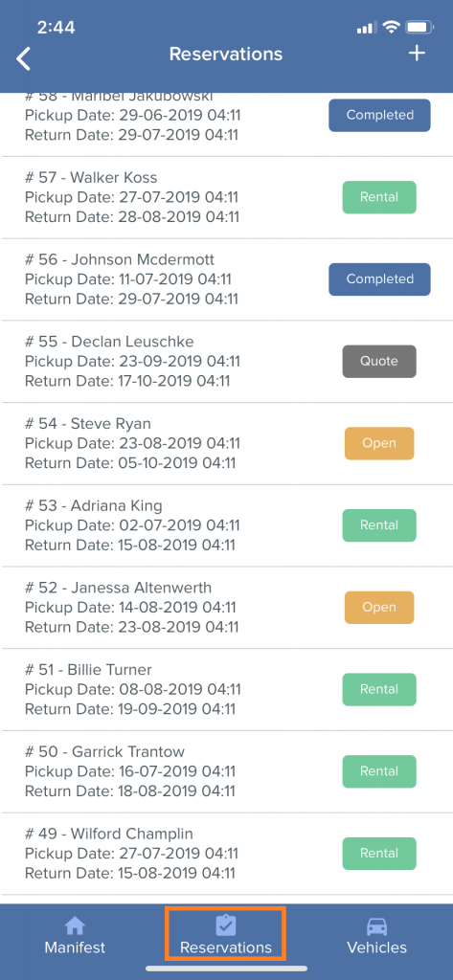Switch to the Manifest tab label
This screenshot has width=453, height=980.
click(x=75, y=947)
